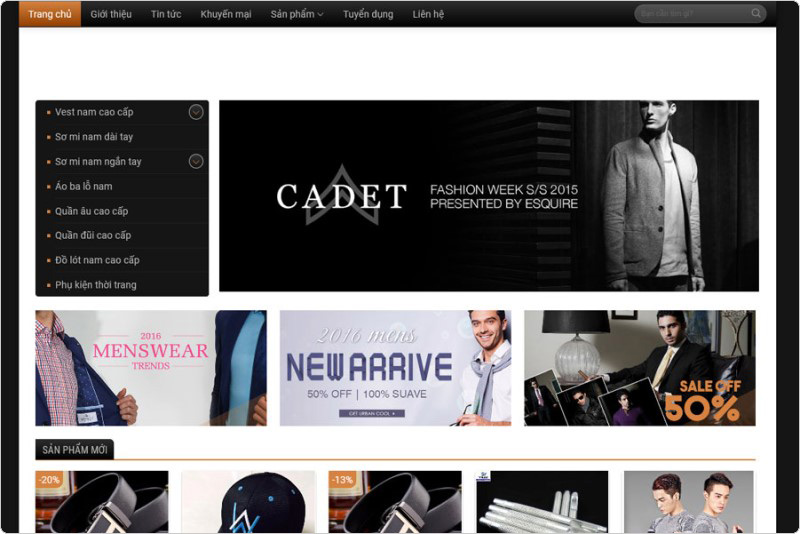Select Quần âu cao cấp category
The height and width of the screenshot is (534, 800).
[x=92, y=211]
